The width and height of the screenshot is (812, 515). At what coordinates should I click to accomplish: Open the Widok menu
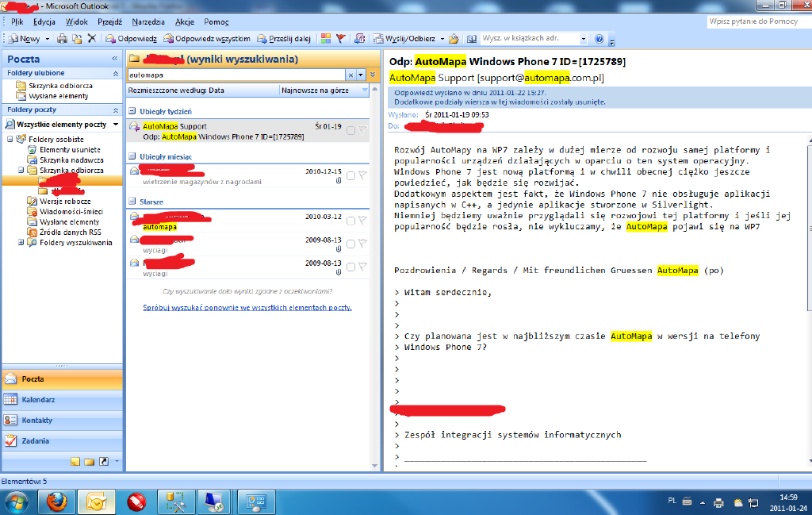coord(77,21)
